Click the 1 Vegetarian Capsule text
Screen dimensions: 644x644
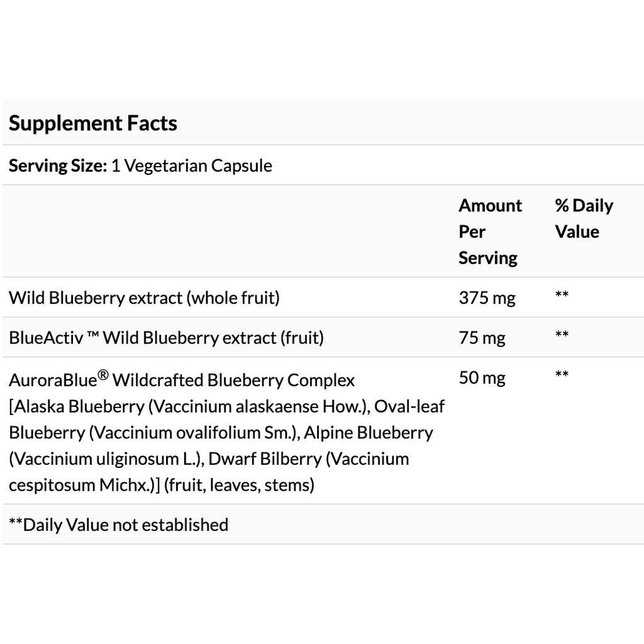click(191, 166)
